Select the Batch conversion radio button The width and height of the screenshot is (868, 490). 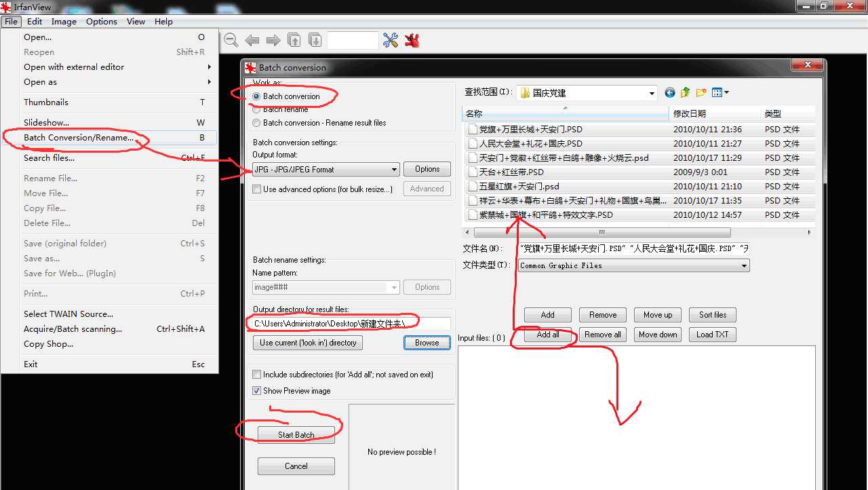pyautogui.click(x=256, y=96)
